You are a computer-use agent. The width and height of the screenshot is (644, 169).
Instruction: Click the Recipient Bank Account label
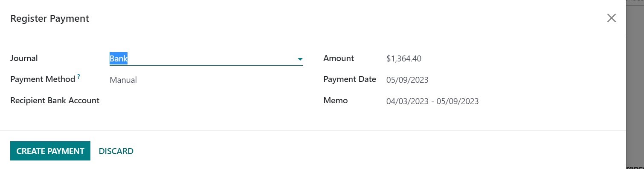(55, 101)
